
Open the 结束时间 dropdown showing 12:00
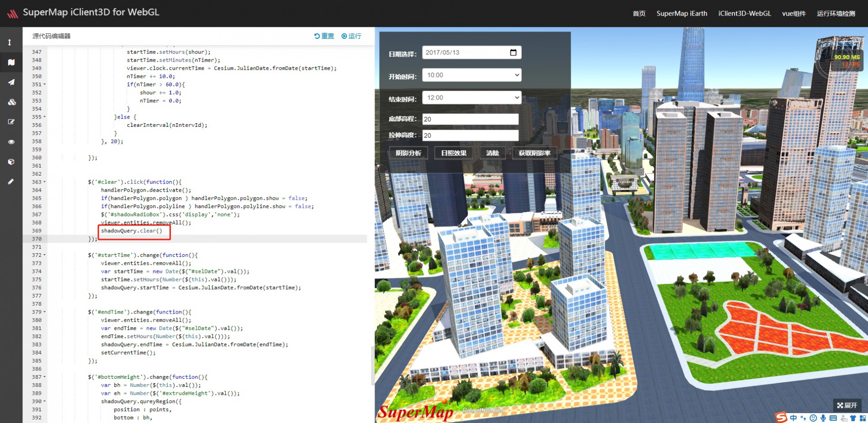coord(472,98)
